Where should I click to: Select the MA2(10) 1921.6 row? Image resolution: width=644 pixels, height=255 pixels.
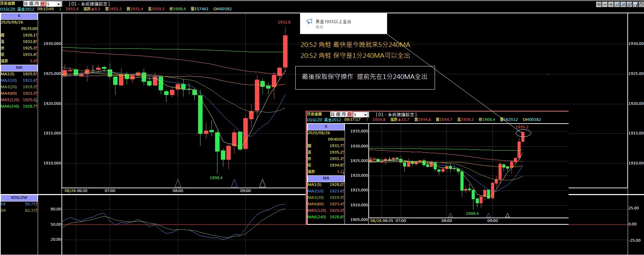coord(19,80)
